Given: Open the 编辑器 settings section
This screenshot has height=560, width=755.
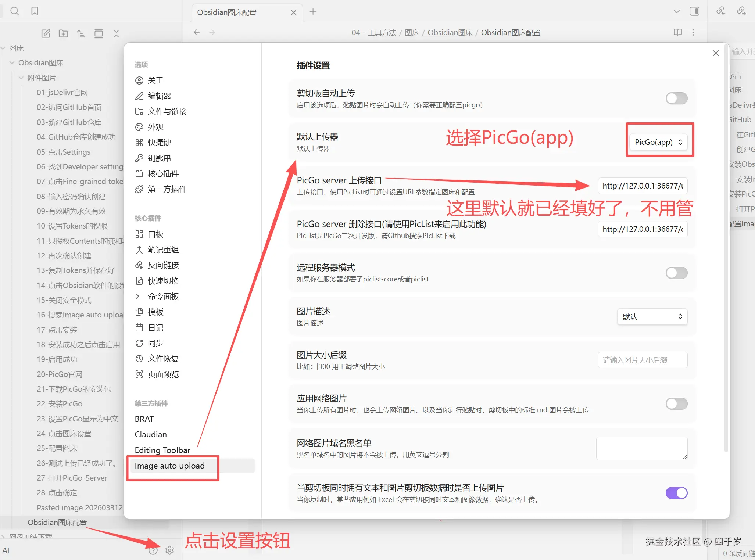Looking at the screenshot, I should tap(160, 96).
